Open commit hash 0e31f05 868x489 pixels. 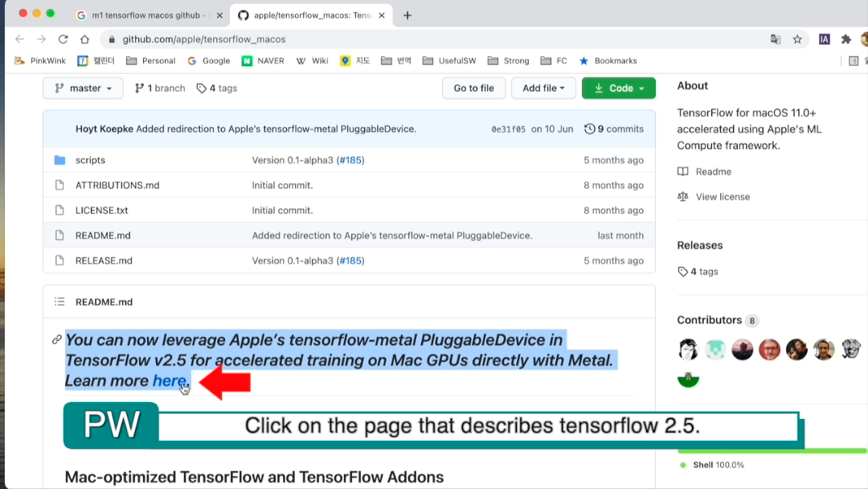coord(508,129)
